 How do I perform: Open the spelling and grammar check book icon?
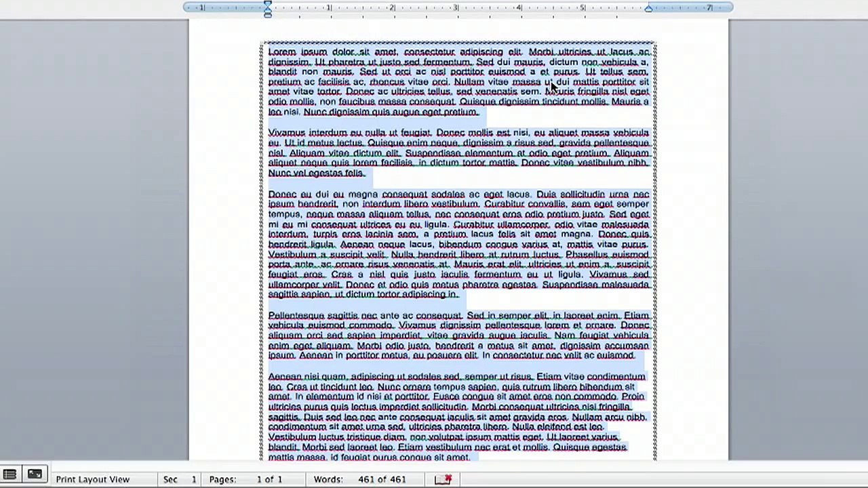[443, 480]
